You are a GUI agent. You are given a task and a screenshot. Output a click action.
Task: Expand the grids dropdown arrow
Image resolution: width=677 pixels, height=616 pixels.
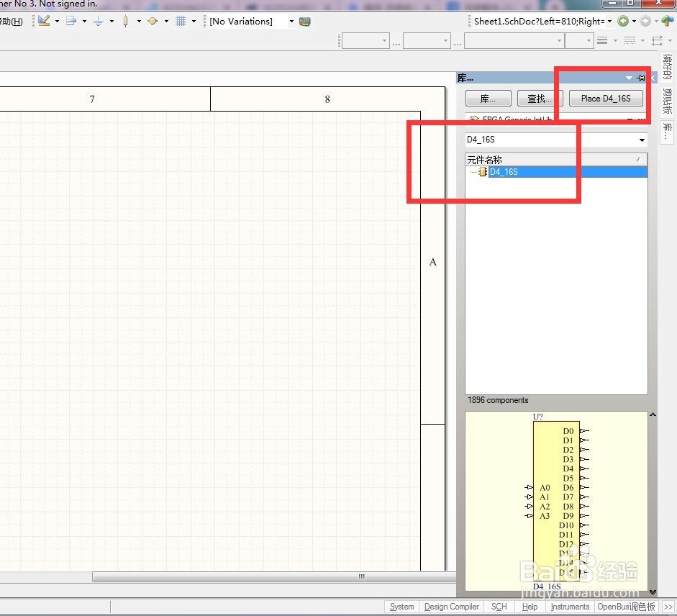click(194, 21)
